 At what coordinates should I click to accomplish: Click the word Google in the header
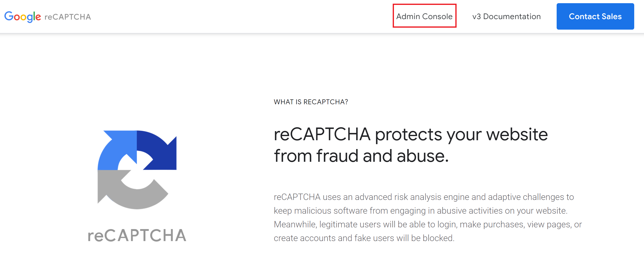coord(23,16)
